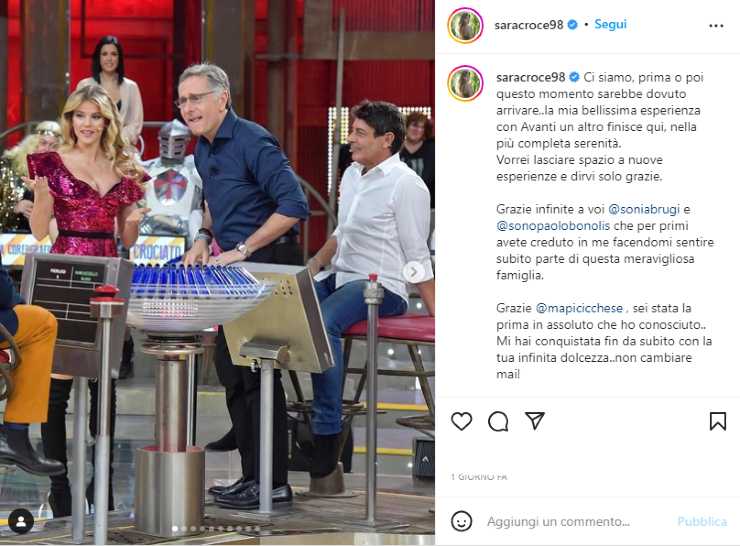Open comments with the speech bubble icon
The image size is (740, 546).
pos(498,421)
